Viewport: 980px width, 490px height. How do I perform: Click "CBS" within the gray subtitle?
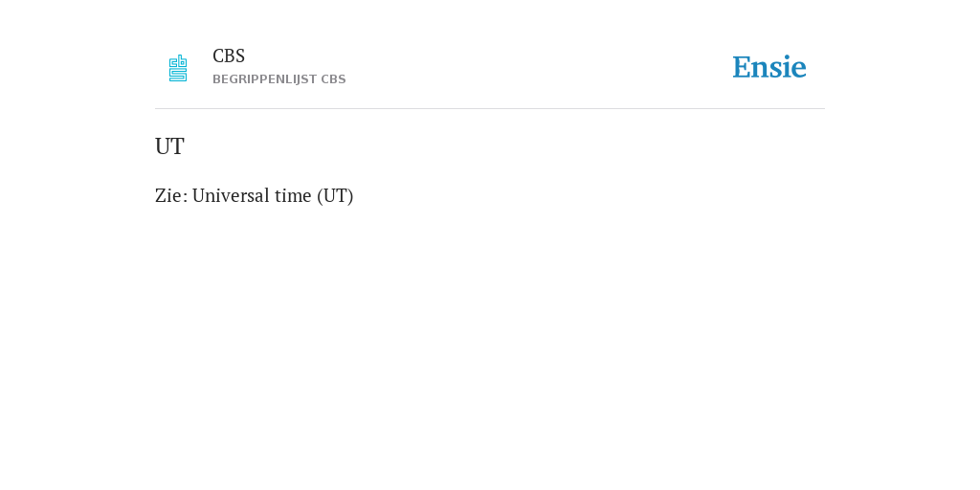[x=334, y=79]
